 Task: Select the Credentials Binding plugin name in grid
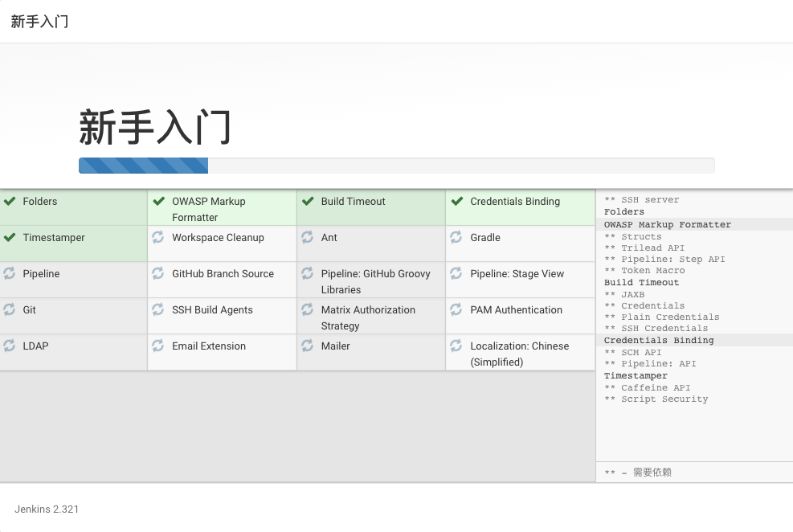[x=515, y=201]
